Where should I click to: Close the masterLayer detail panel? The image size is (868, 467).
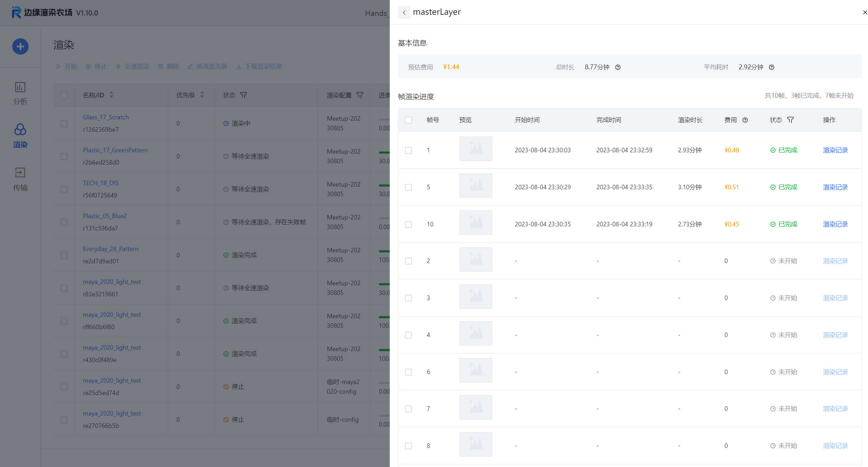tap(865, 12)
